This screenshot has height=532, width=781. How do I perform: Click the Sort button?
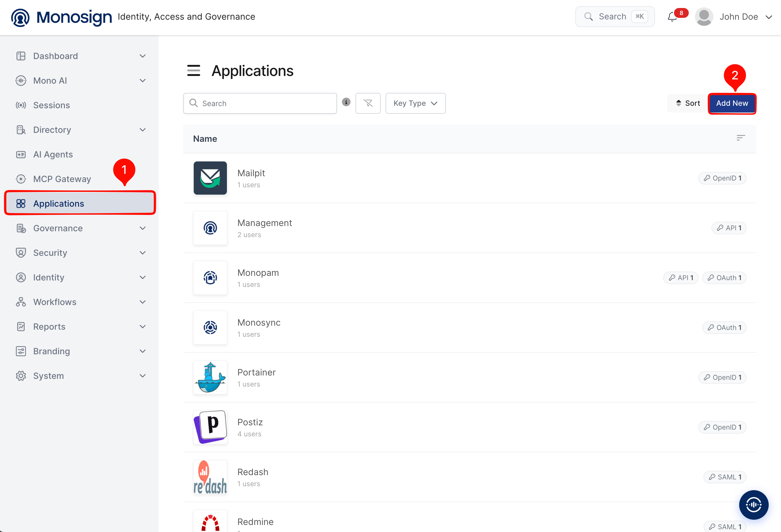687,103
